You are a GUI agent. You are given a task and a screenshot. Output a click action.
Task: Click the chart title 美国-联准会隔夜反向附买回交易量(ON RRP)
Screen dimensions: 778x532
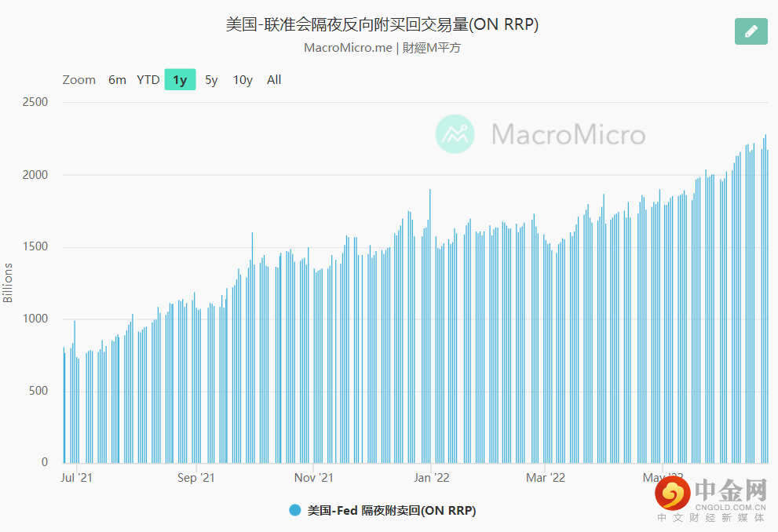click(x=382, y=24)
